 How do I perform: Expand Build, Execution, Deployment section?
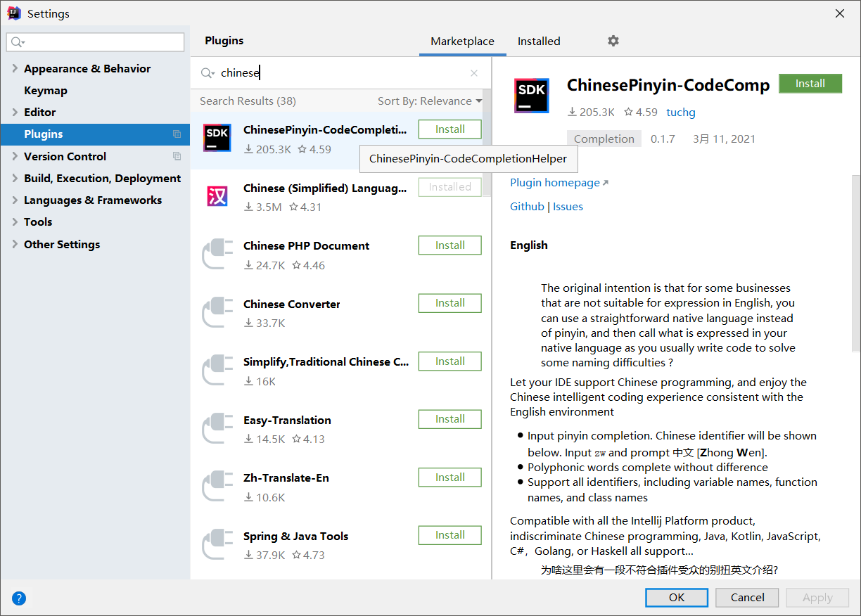(x=15, y=178)
